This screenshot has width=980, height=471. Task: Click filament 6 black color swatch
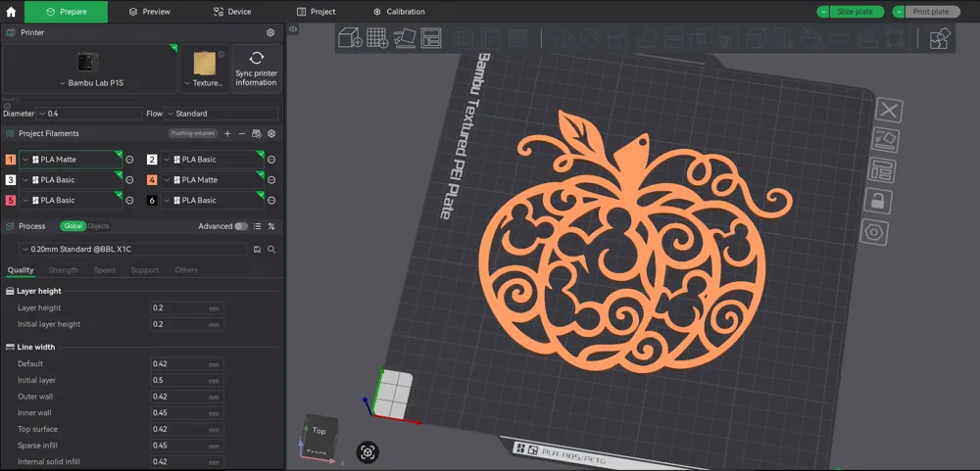[x=152, y=201]
